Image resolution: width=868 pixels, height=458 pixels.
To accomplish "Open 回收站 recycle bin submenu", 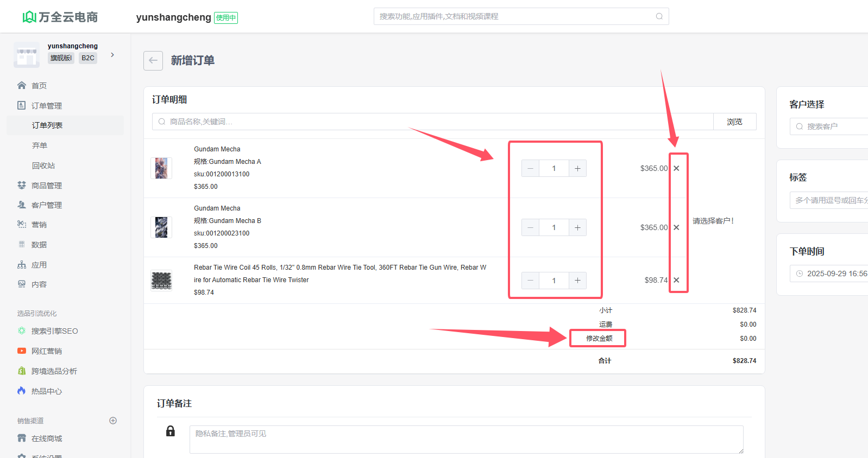I will click(x=43, y=166).
